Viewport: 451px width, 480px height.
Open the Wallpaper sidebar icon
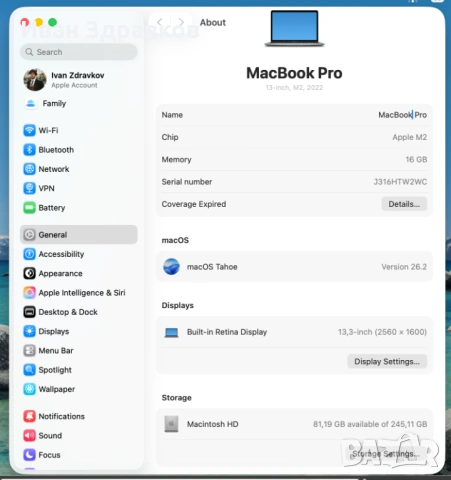[29, 389]
